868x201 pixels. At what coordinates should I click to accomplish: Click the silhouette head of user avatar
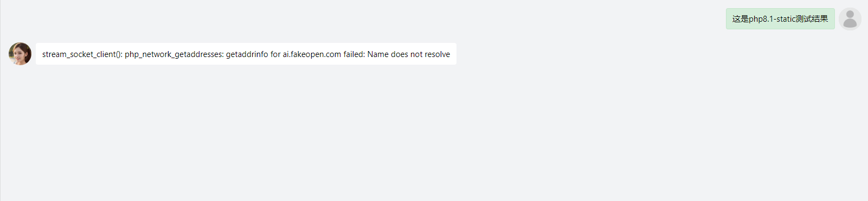[x=850, y=15]
